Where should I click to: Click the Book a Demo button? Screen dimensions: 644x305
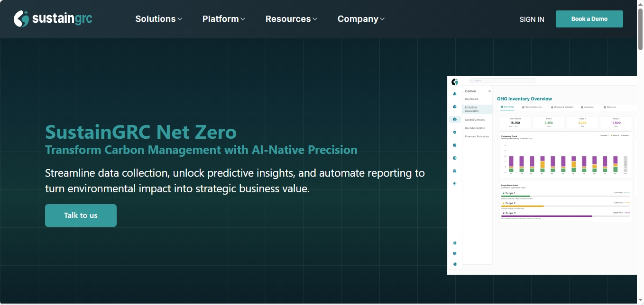click(589, 19)
